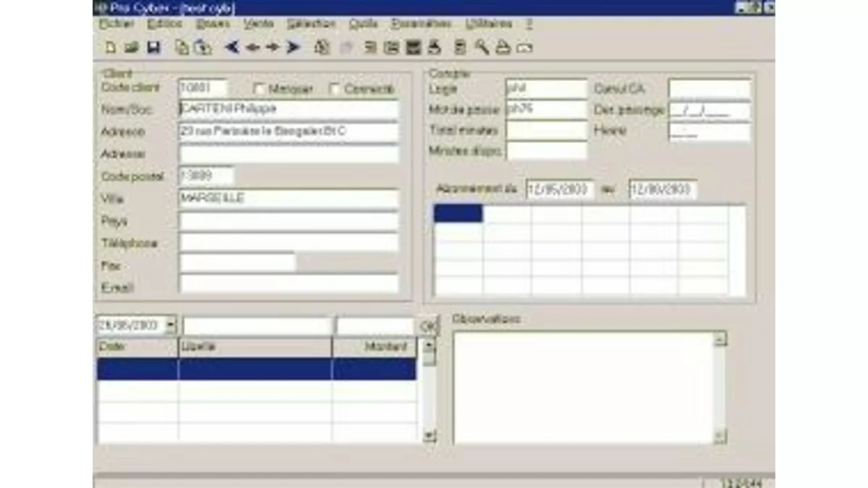Go to the first record arrow

(x=231, y=48)
